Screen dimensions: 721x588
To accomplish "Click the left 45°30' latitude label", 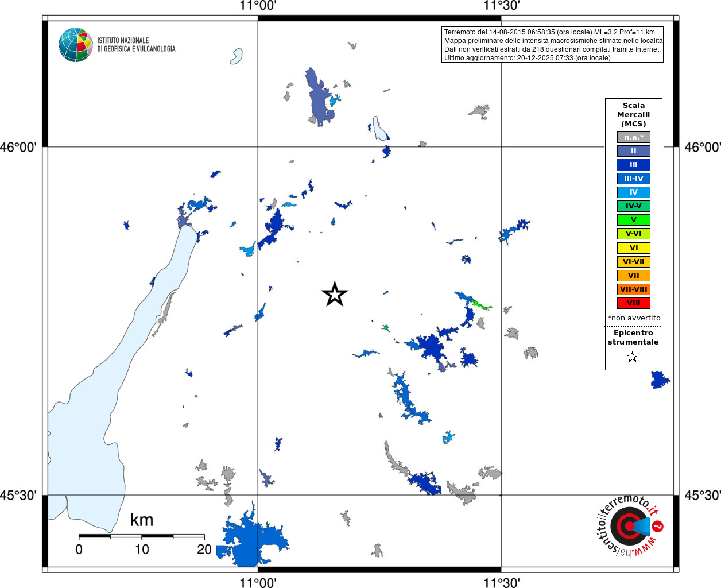I will pos(18,495).
